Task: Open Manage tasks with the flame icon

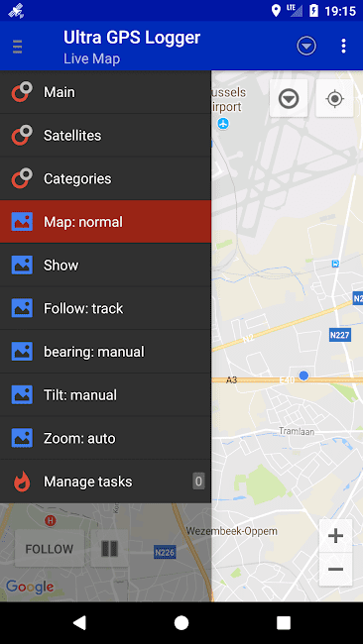Action: (x=106, y=482)
